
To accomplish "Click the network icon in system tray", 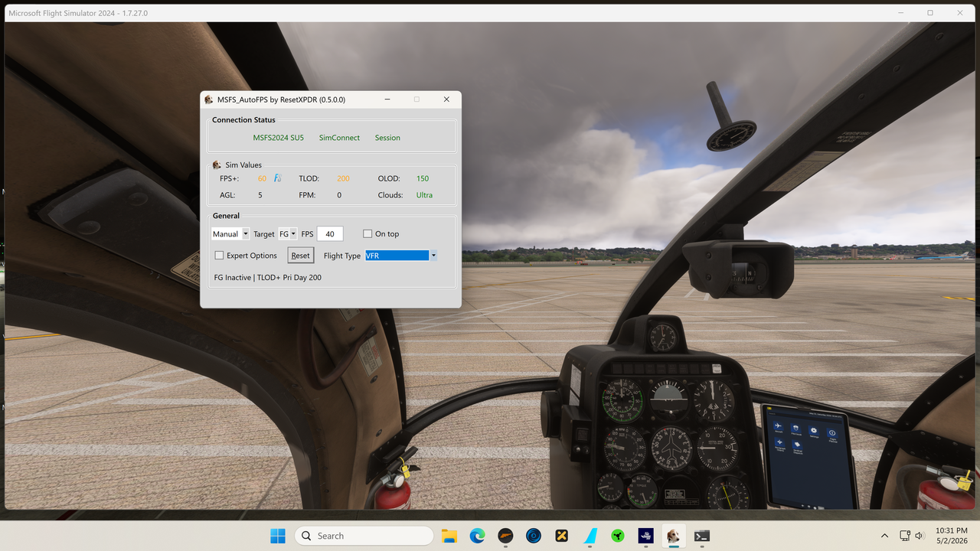I will 905,536.
